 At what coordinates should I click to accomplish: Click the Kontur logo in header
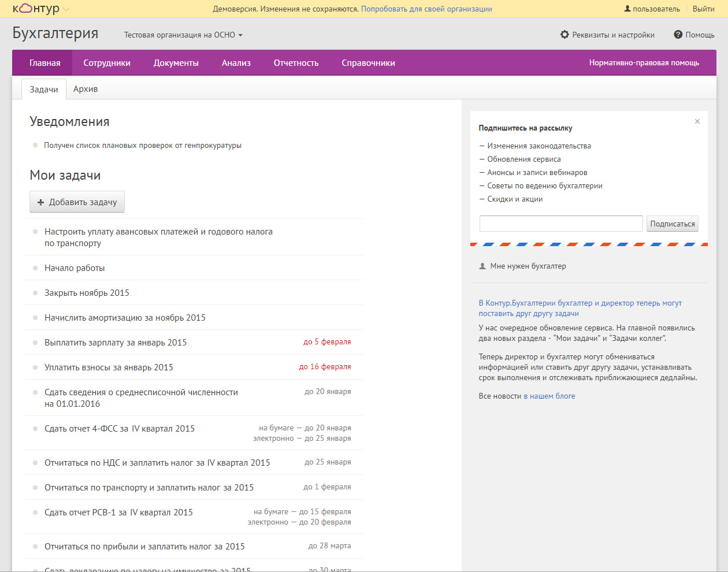(x=36, y=9)
